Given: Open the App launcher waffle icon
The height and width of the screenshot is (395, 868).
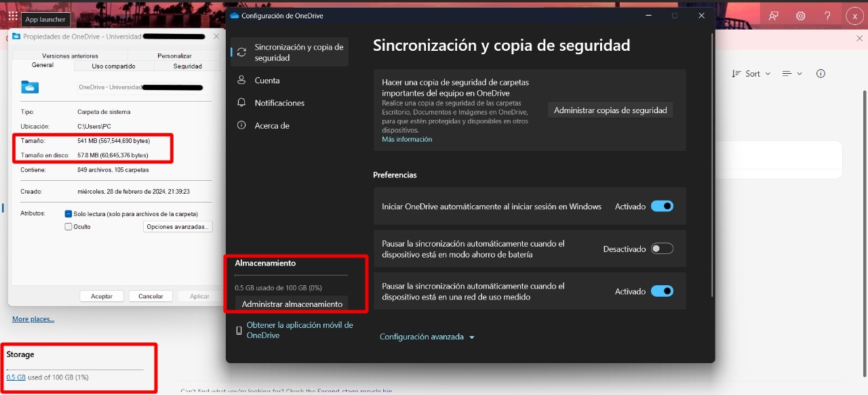Looking at the screenshot, I should pyautogui.click(x=13, y=16).
